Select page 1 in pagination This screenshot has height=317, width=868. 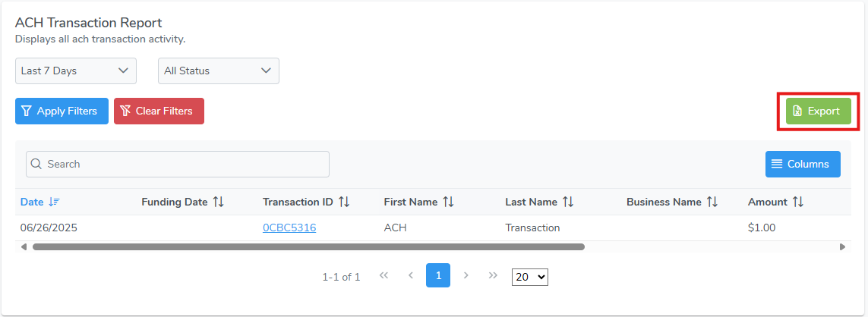pos(438,275)
